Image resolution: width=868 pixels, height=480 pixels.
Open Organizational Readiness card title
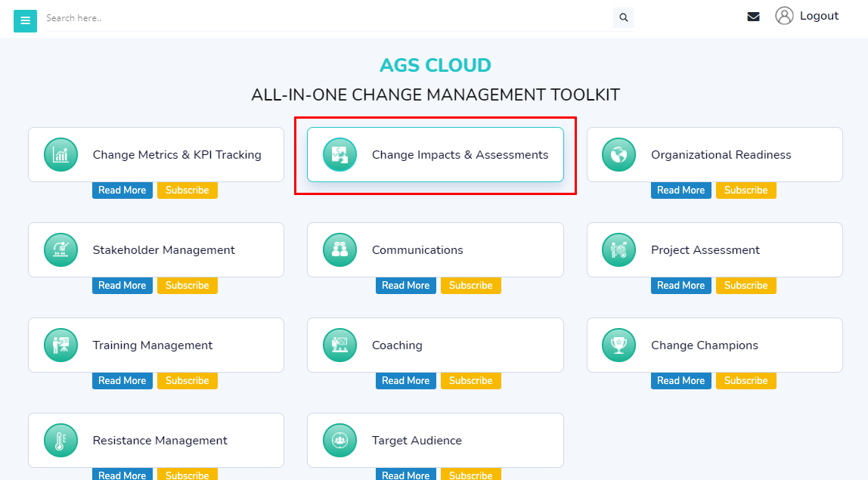pyautogui.click(x=721, y=154)
